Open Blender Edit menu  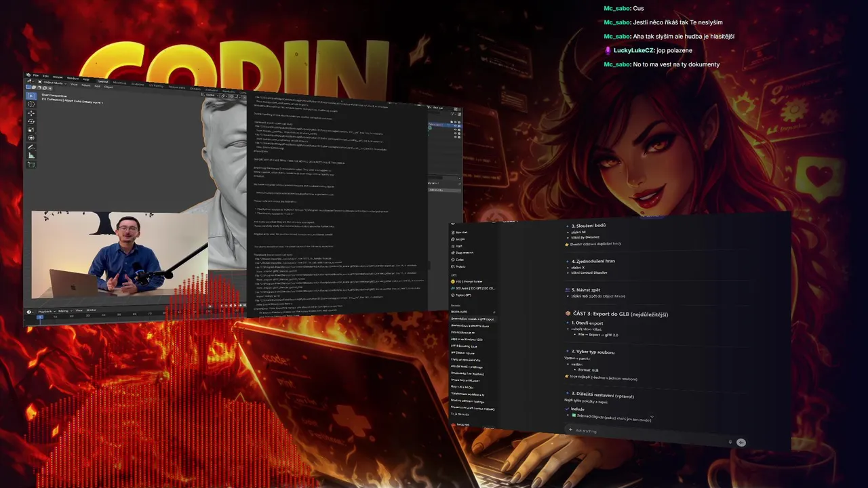[45, 76]
